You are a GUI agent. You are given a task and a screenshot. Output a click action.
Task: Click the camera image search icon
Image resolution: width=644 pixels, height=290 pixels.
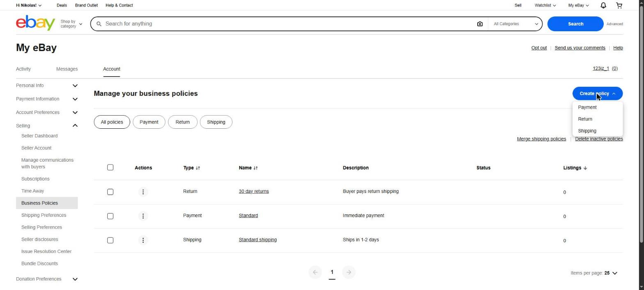click(x=480, y=24)
